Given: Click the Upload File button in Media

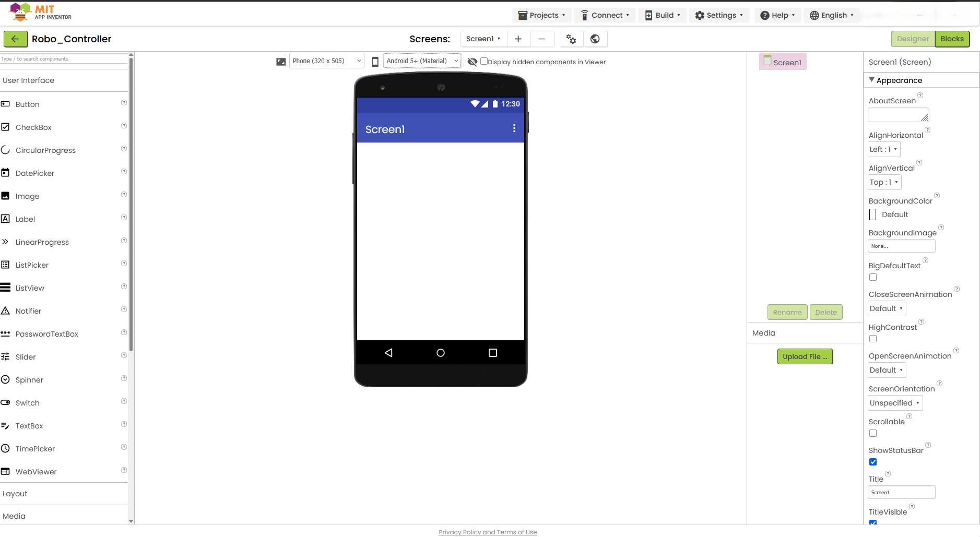Looking at the screenshot, I should pyautogui.click(x=805, y=356).
